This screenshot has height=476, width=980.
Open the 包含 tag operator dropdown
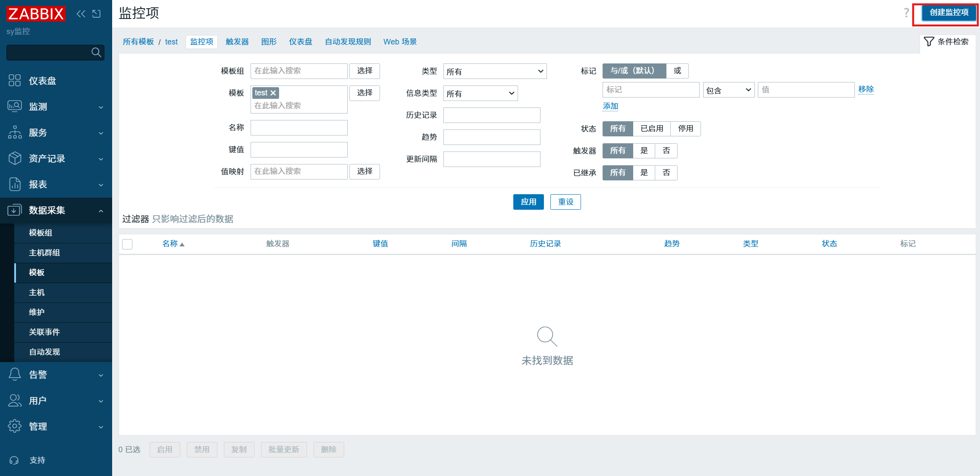pyautogui.click(x=729, y=90)
